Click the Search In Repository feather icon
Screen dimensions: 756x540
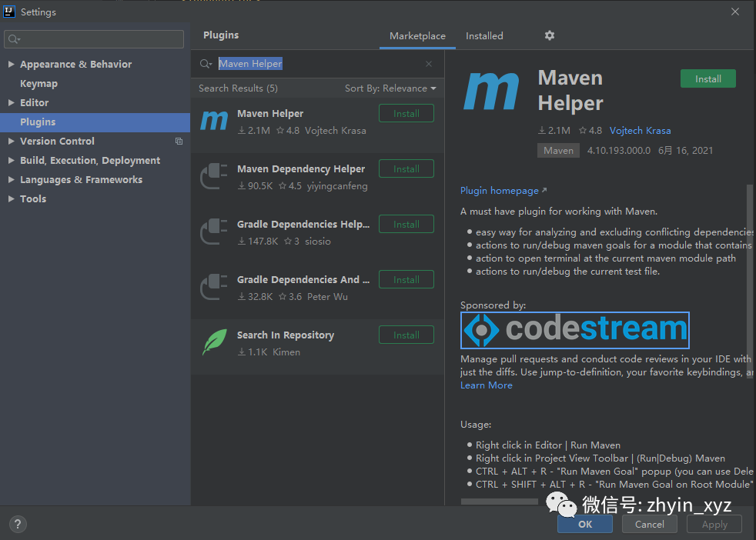click(214, 342)
